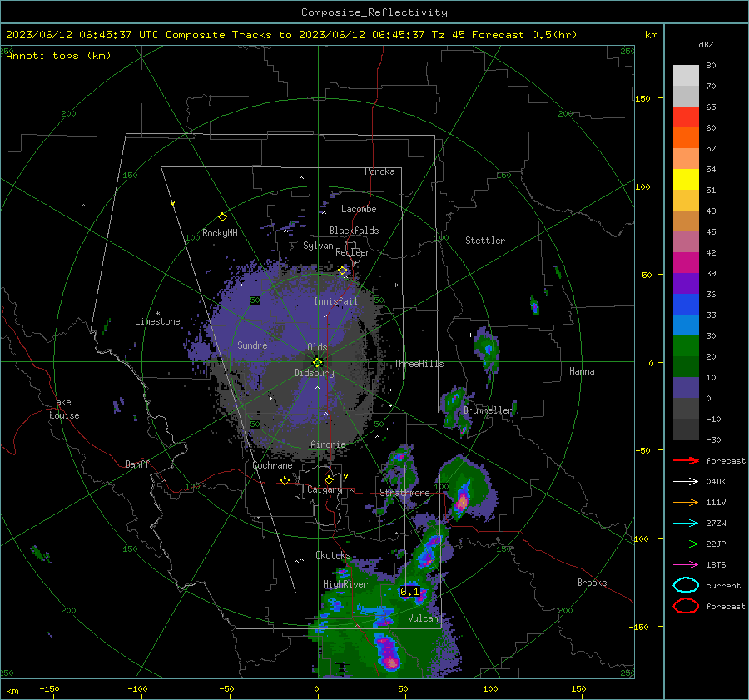Click the ThreeHills map label
749x700 pixels.
(x=419, y=364)
